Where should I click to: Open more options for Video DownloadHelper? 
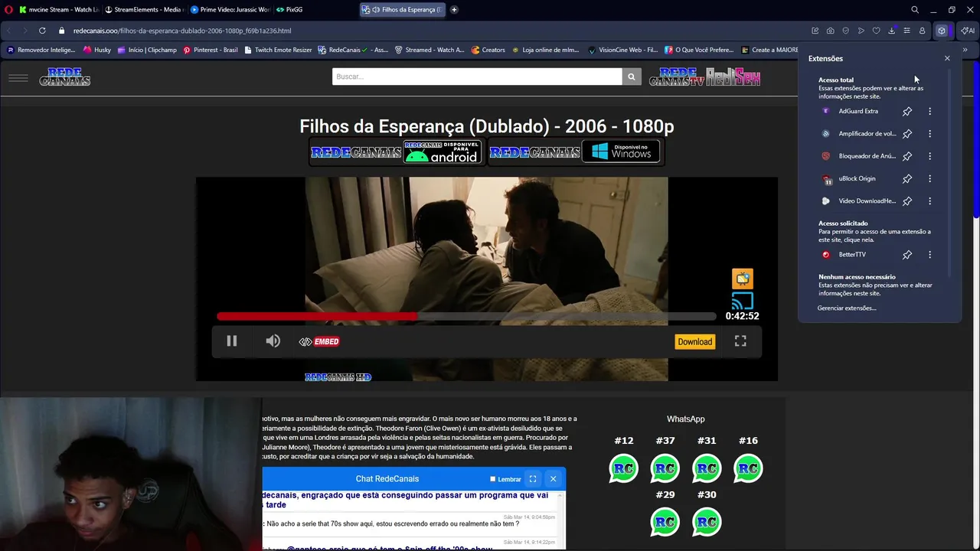[929, 201]
